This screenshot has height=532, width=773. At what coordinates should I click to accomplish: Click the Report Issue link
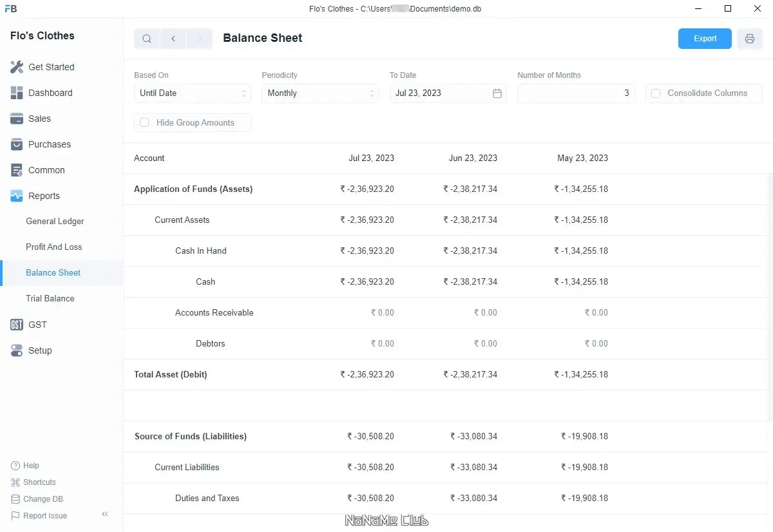44,516
